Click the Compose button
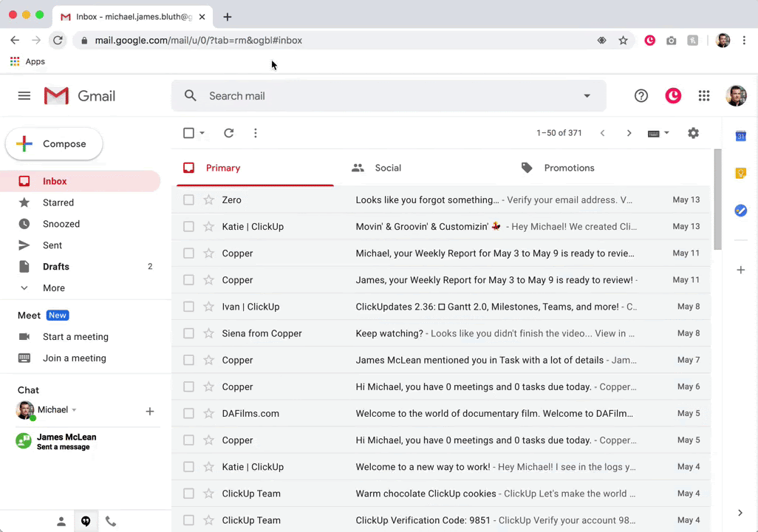Screen dimensions: 758x532 (54, 144)
